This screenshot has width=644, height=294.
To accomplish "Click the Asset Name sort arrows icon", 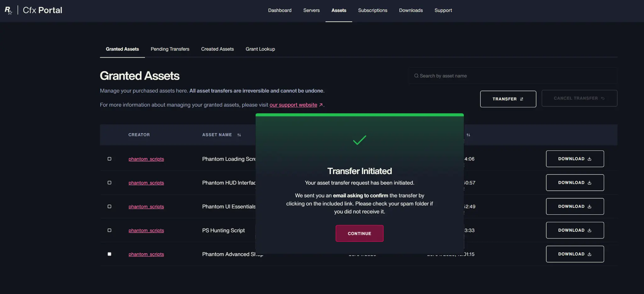I will [239, 135].
